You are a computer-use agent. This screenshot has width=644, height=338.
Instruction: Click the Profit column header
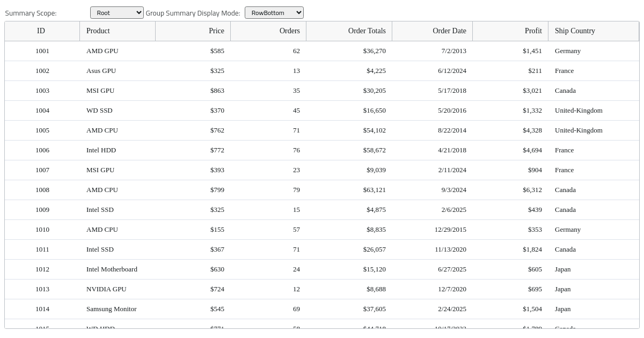(510, 31)
